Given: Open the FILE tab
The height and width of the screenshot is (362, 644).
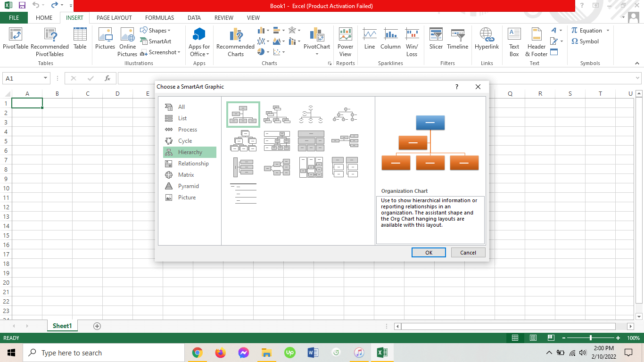Looking at the screenshot, I should click(x=14, y=18).
